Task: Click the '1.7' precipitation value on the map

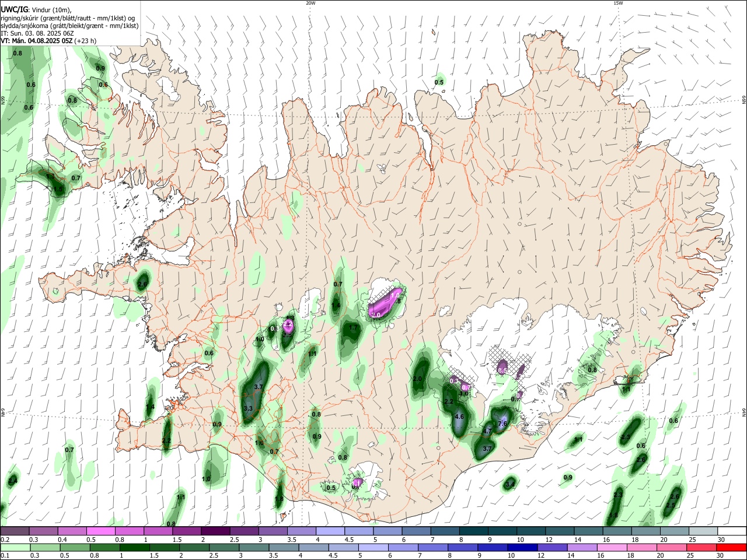Action: pos(352,328)
